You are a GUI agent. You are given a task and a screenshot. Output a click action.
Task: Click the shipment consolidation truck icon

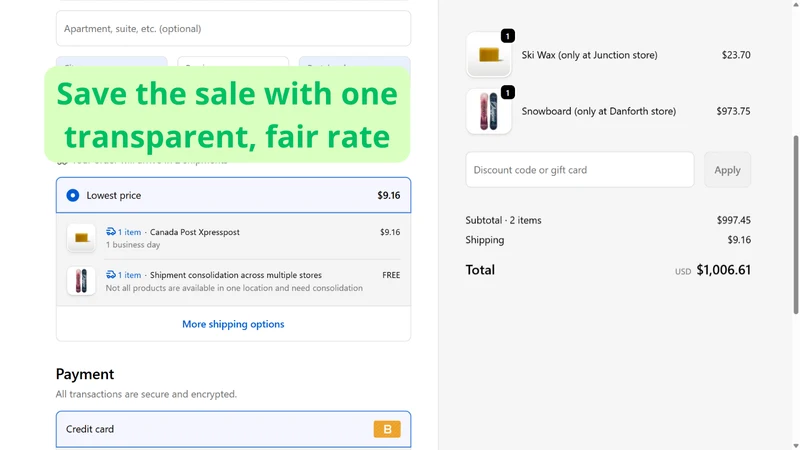[111, 274]
